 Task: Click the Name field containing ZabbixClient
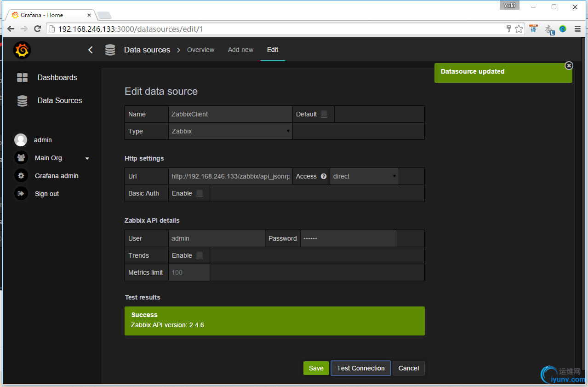[x=230, y=114]
